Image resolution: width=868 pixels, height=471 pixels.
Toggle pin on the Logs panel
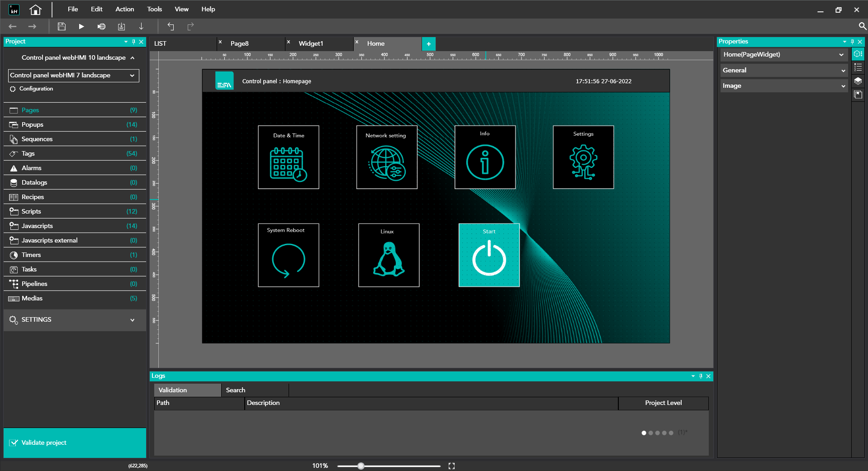tap(701, 376)
